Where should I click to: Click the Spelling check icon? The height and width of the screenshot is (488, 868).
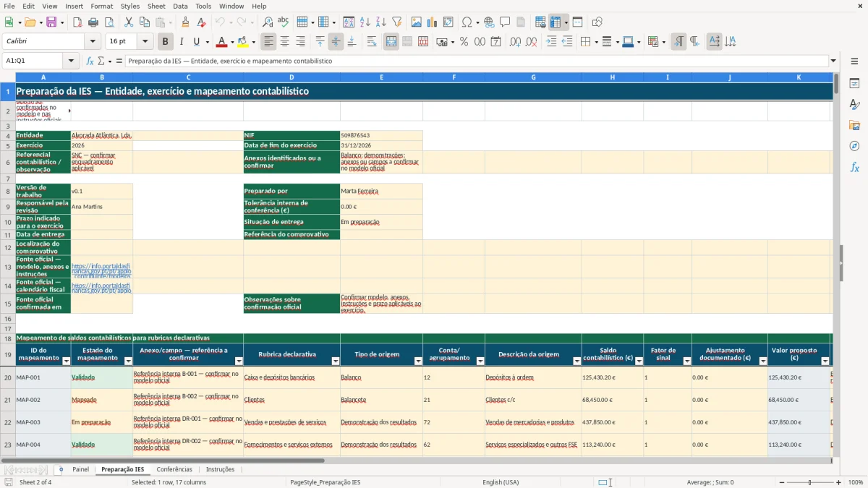coord(283,22)
